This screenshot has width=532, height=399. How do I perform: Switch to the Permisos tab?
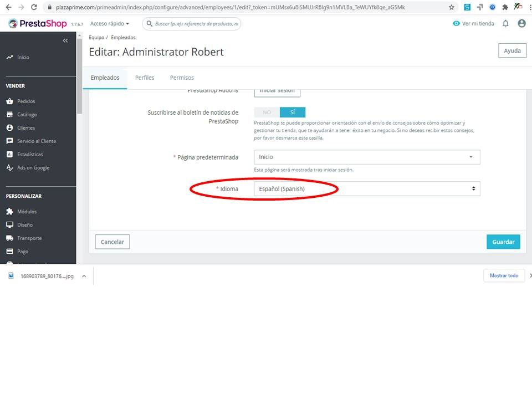pyautogui.click(x=182, y=78)
